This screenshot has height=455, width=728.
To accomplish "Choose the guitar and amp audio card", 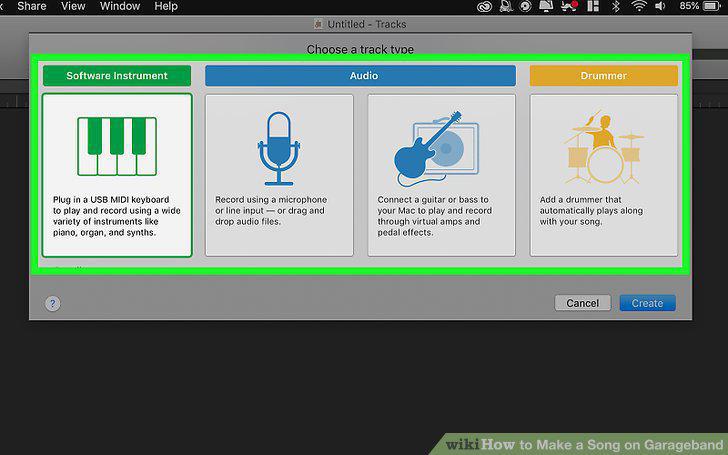I will click(442, 175).
